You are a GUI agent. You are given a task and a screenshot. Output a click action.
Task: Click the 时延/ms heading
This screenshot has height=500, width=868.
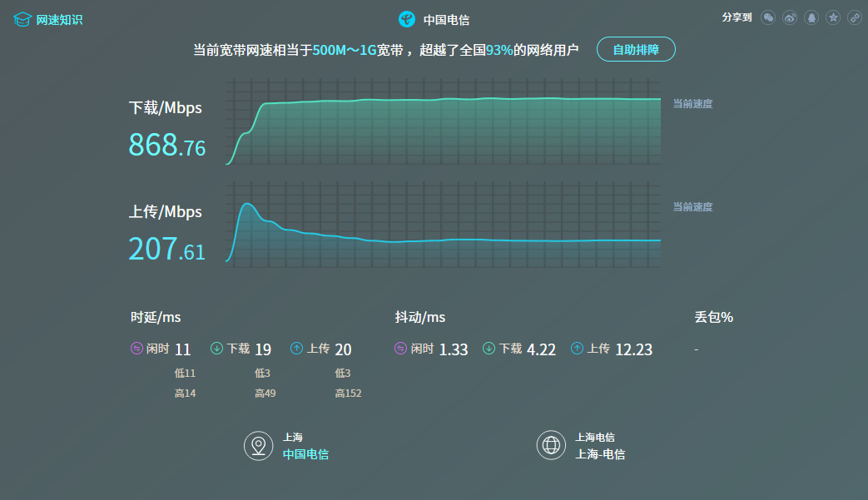tap(156, 318)
